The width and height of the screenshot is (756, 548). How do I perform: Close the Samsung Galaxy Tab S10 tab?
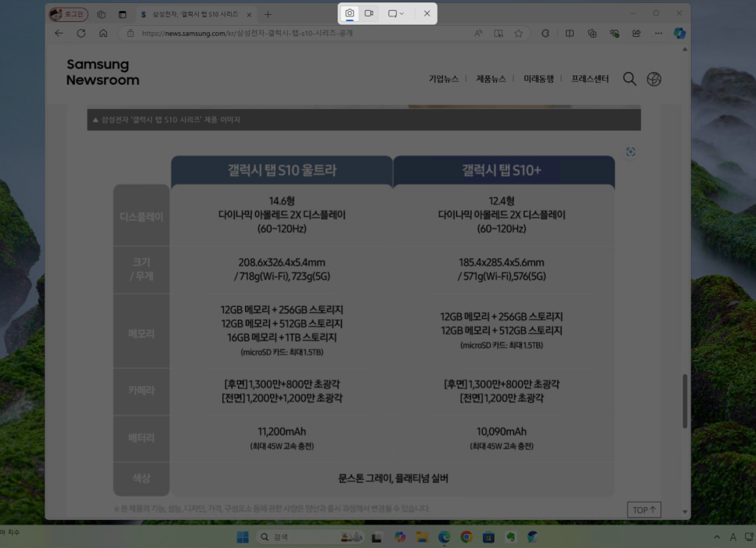click(x=249, y=14)
